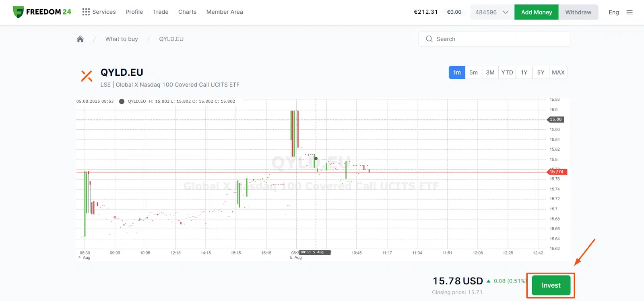This screenshot has width=644, height=301.
Task: Click the chart OHLC legend line
Action: [156, 101]
